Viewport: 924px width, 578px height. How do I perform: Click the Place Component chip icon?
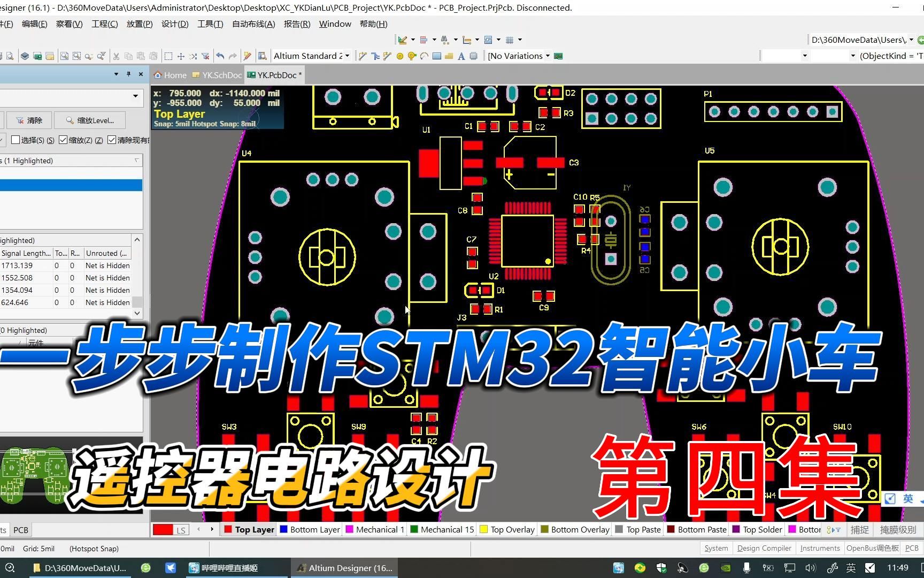click(x=473, y=56)
